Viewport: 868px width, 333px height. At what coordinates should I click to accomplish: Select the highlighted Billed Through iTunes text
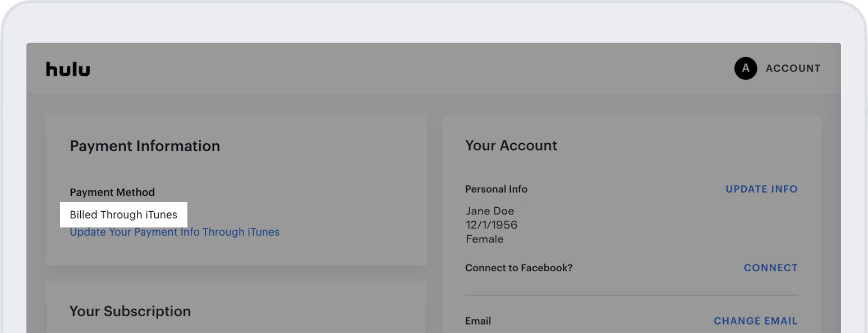[x=123, y=215]
